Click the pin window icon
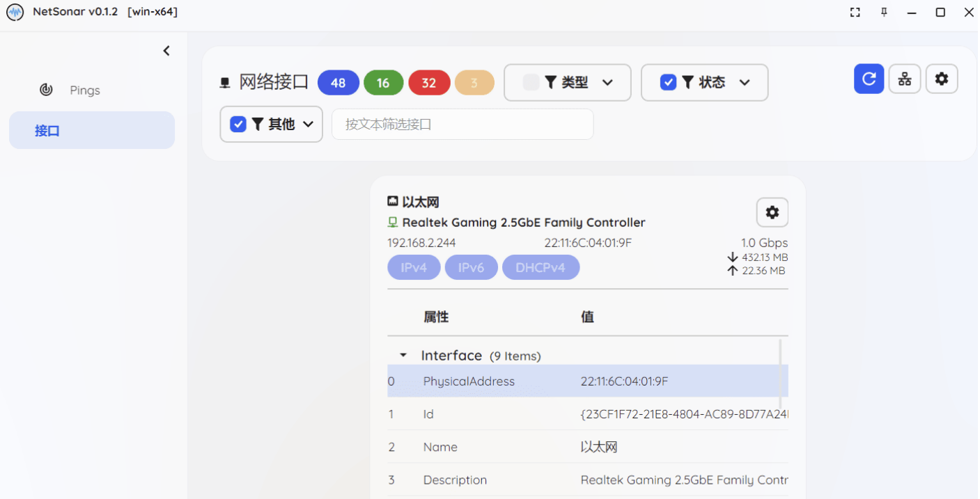 pos(883,12)
